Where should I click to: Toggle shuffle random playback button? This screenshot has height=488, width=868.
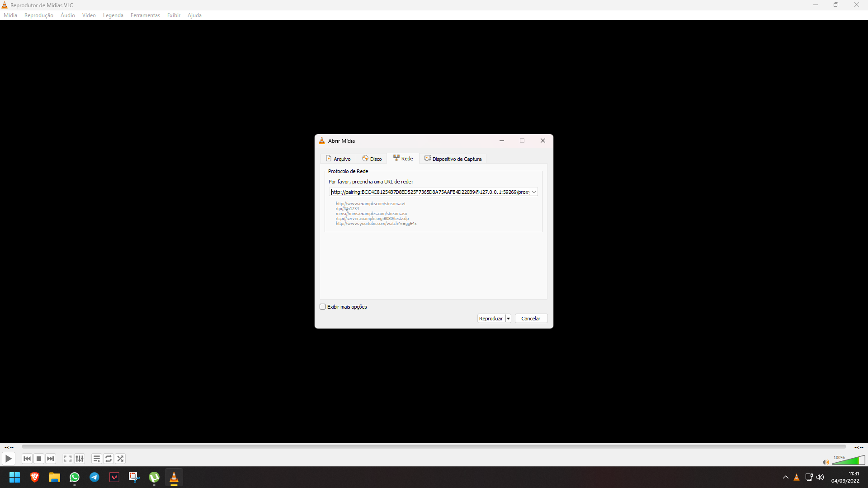click(x=120, y=459)
